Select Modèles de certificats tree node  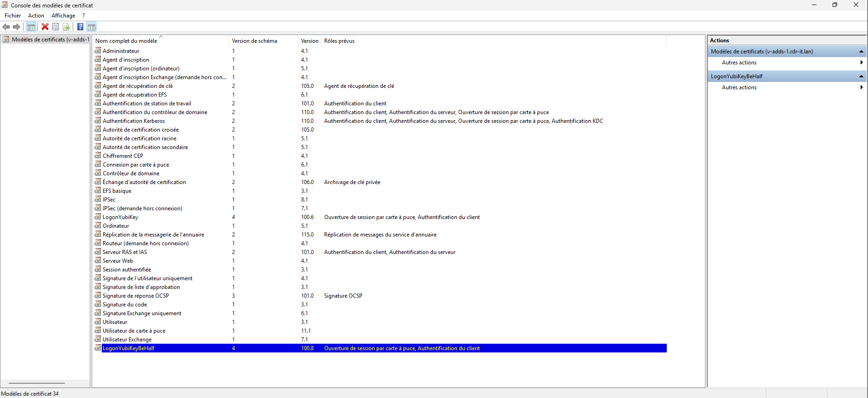(x=49, y=40)
